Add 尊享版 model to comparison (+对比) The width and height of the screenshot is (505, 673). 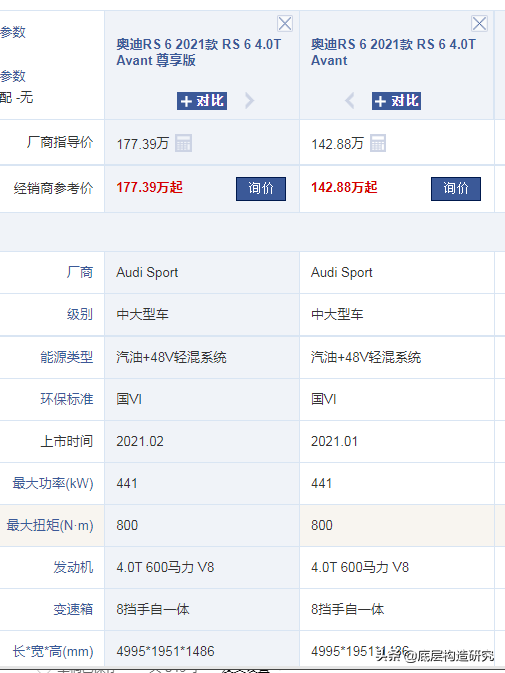pyautogui.click(x=202, y=101)
